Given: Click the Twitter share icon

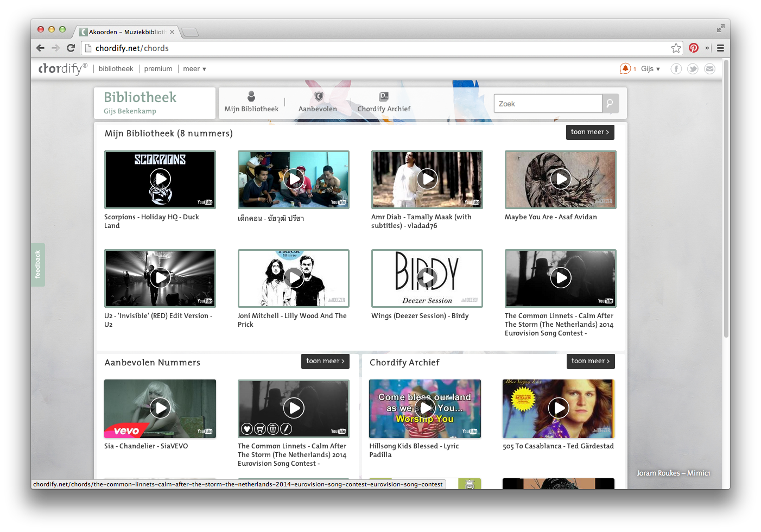Looking at the screenshot, I should click(693, 69).
